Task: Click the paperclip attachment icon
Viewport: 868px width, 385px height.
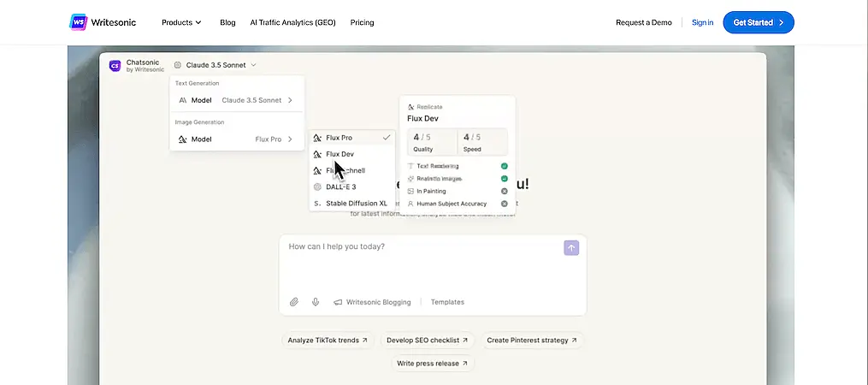Action: [294, 302]
